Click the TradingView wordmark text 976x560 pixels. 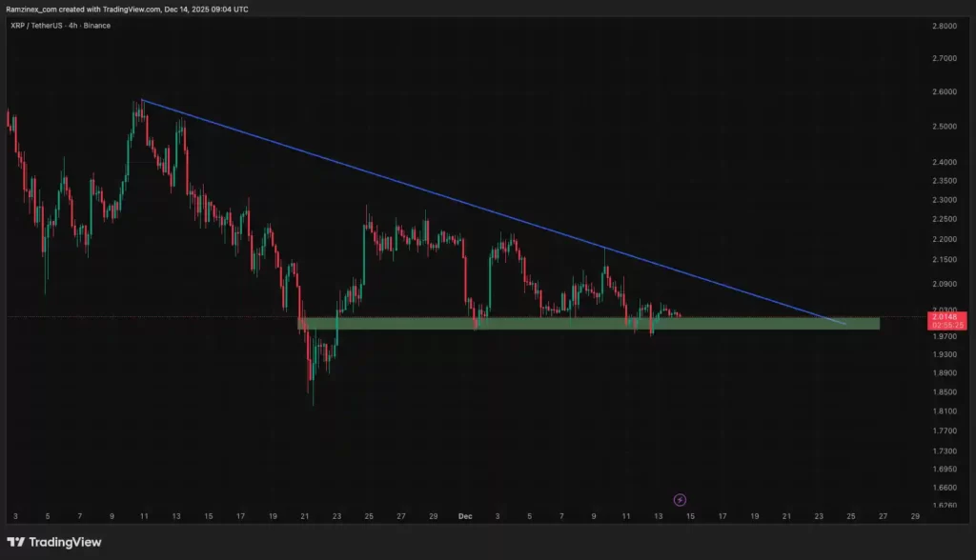[x=65, y=542]
